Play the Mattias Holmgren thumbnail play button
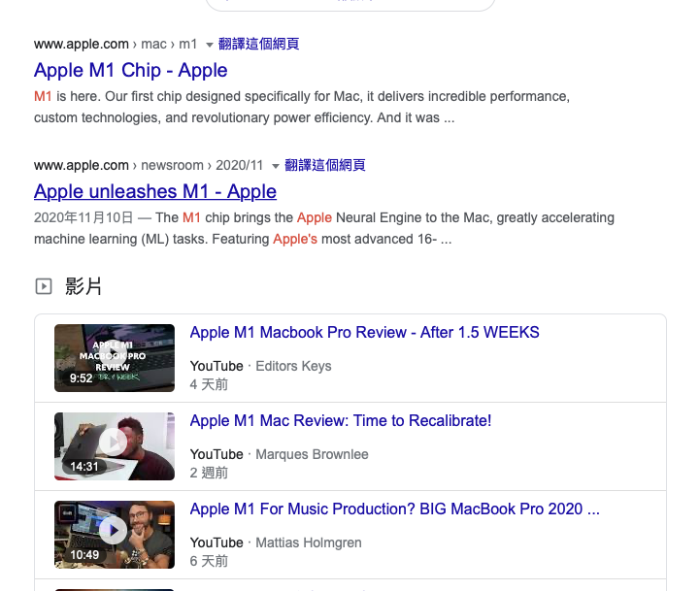The image size is (700, 591). point(113,530)
